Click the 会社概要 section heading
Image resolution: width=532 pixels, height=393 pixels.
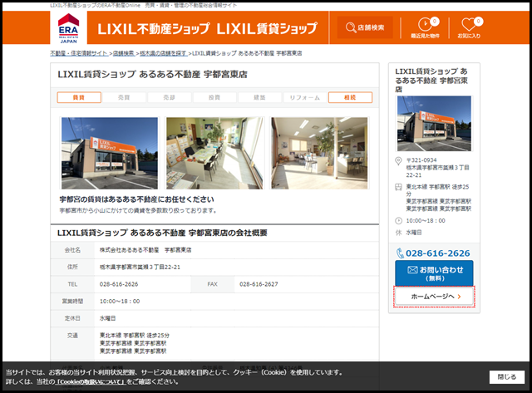point(162,233)
